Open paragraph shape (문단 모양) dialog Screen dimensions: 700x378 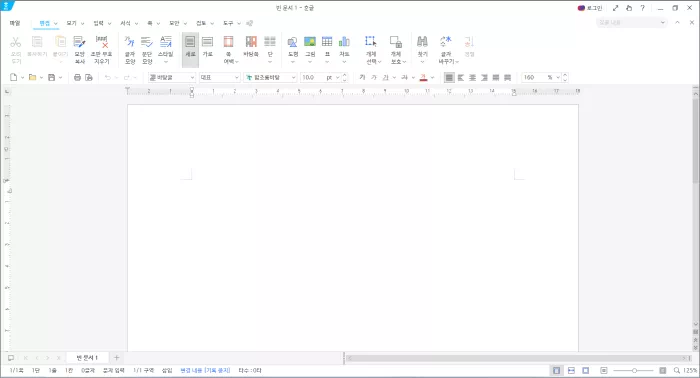coord(147,42)
